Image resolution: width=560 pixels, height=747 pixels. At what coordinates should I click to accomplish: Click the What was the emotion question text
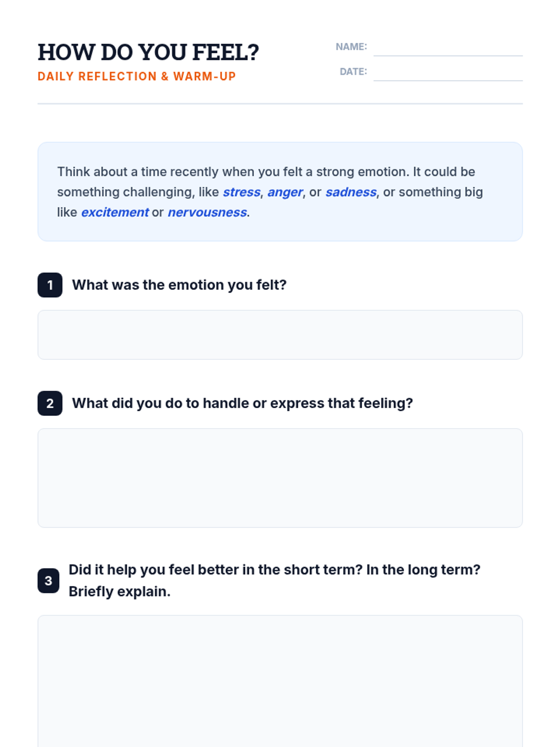point(179,285)
